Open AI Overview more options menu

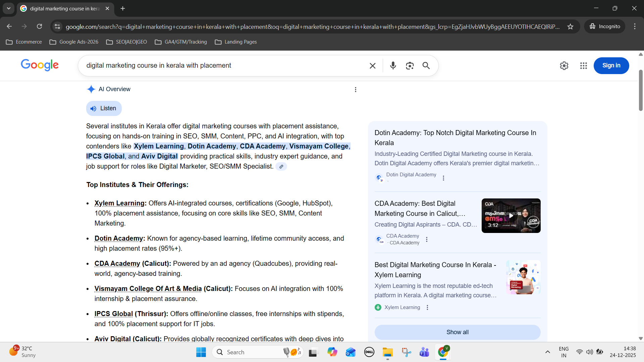(356, 89)
